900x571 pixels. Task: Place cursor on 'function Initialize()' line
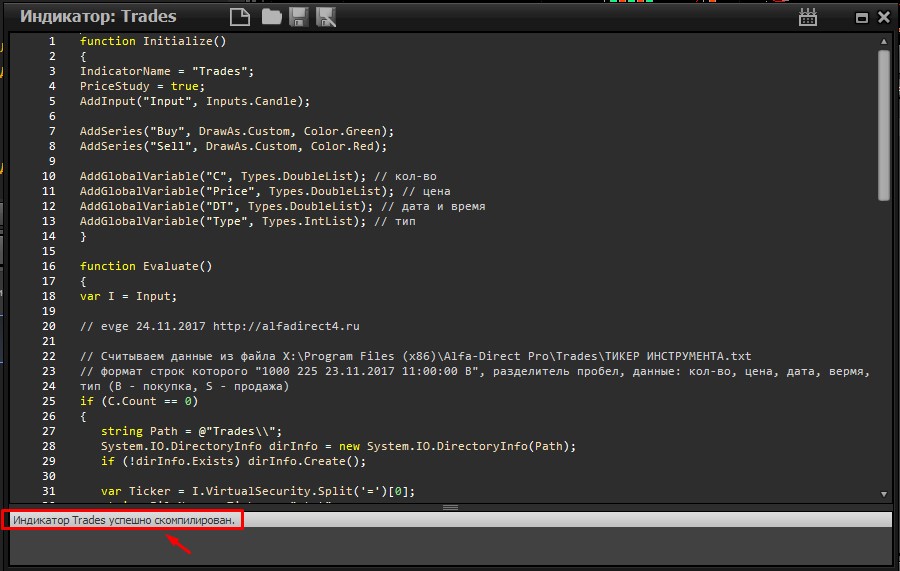[x=153, y=41]
